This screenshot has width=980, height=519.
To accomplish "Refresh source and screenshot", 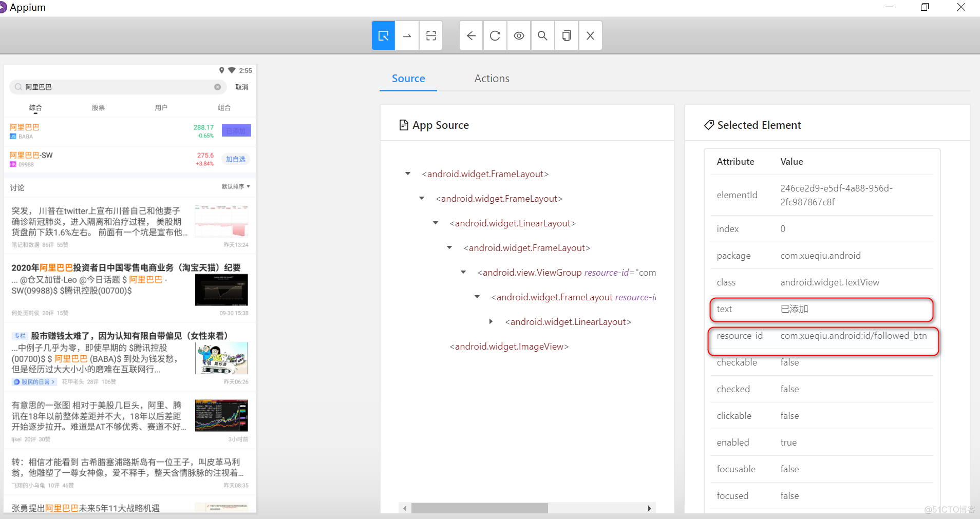I will click(495, 35).
